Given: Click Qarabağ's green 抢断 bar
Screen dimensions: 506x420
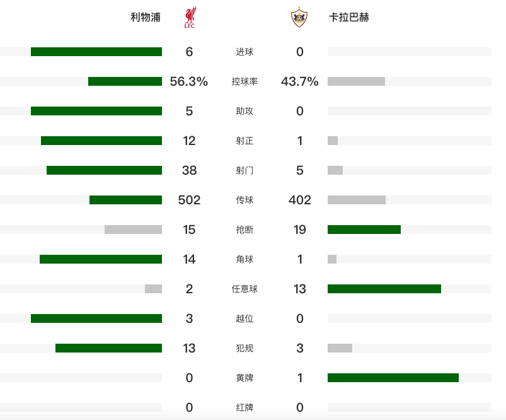Looking at the screenshot, I should [x=364, y=230].
